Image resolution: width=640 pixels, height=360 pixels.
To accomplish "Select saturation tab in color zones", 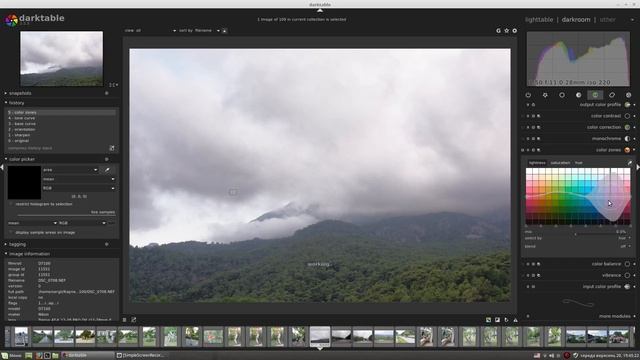I will coord(560,163).
